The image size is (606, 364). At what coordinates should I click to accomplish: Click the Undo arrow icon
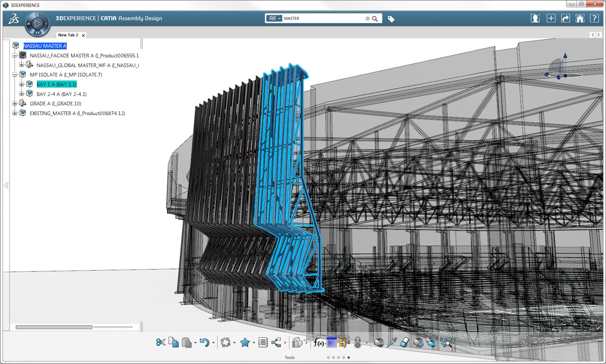(x=205, y=343)
